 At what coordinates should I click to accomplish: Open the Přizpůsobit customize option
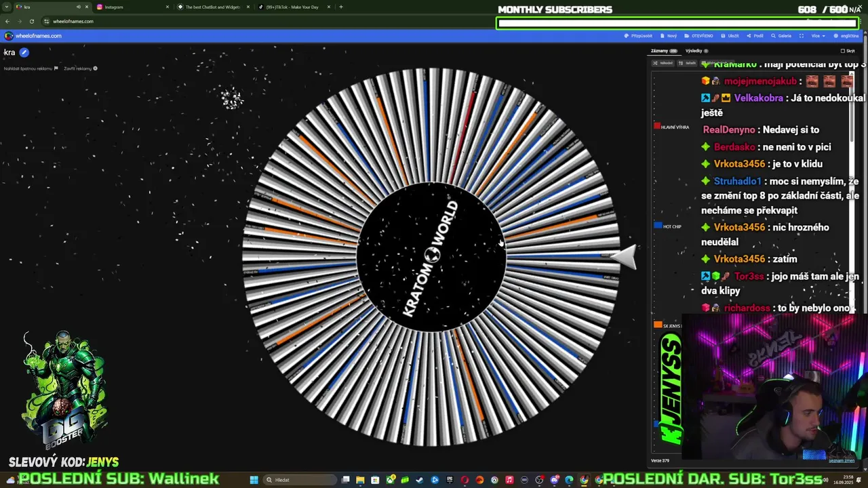coord(638,36)
